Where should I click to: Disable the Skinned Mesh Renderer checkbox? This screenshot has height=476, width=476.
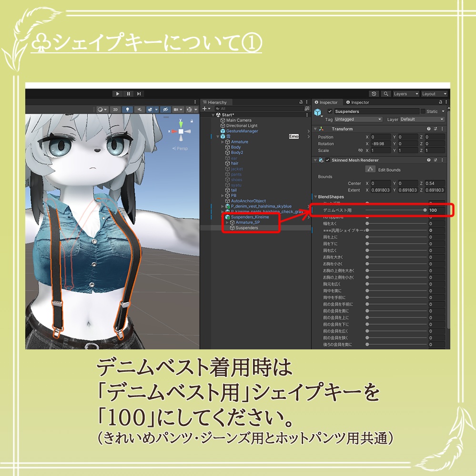pyautogui.click(x=328, y=160)
